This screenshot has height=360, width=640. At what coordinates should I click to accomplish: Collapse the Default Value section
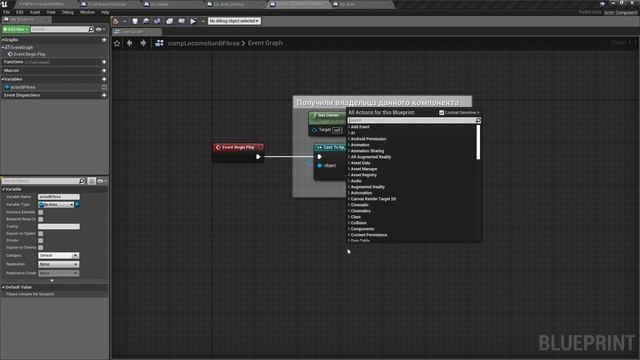3,287
